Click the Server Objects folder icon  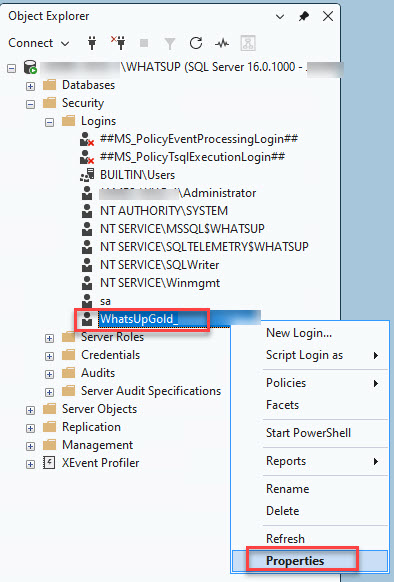click(49, 409)
